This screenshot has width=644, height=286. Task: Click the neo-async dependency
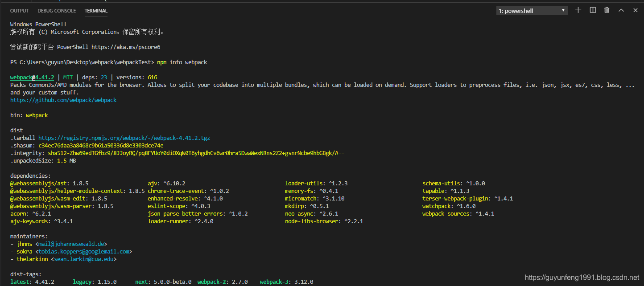(x=312, y=214)
